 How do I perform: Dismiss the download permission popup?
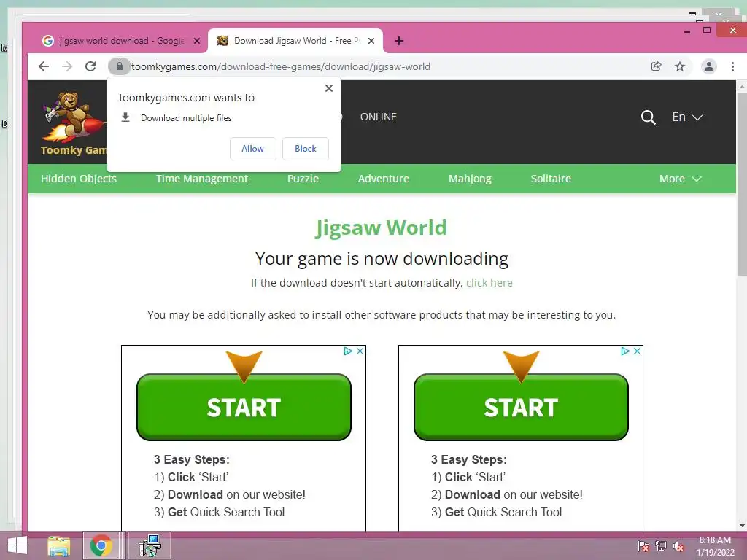click(x=329, y=88)
